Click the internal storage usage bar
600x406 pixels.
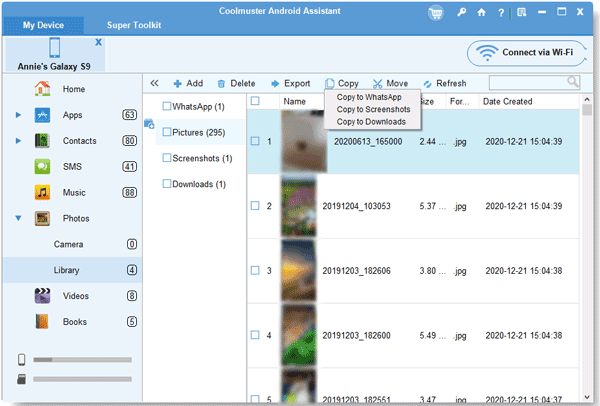(82, 360)
